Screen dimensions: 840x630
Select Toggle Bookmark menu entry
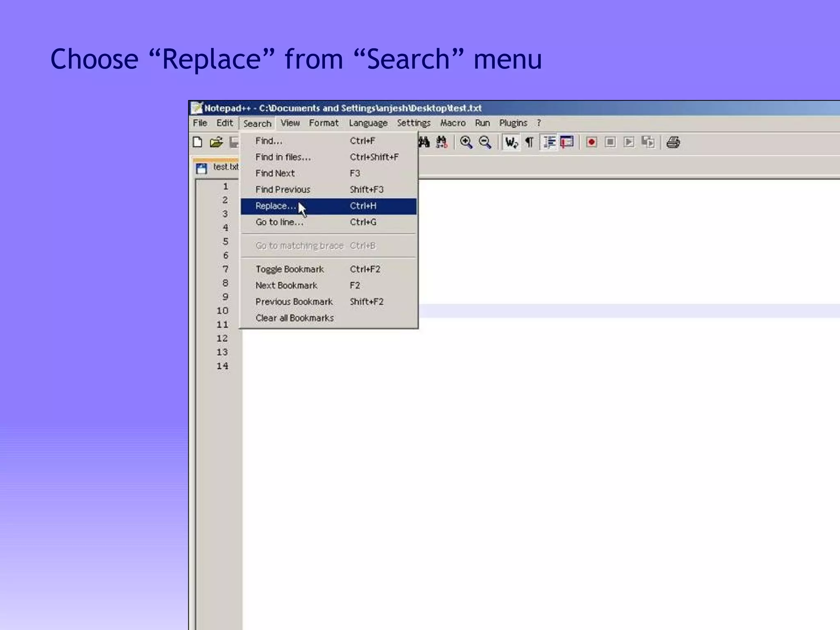(x=329, y=269)
